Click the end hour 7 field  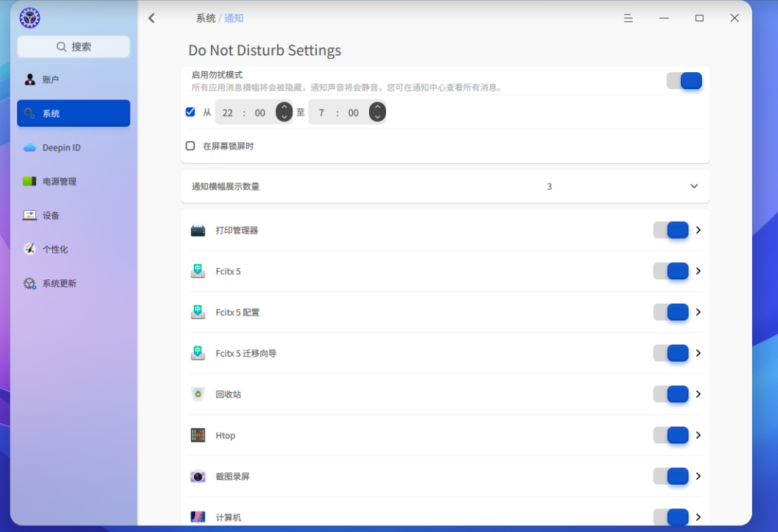pyautogui.click(x=321, y=113)
